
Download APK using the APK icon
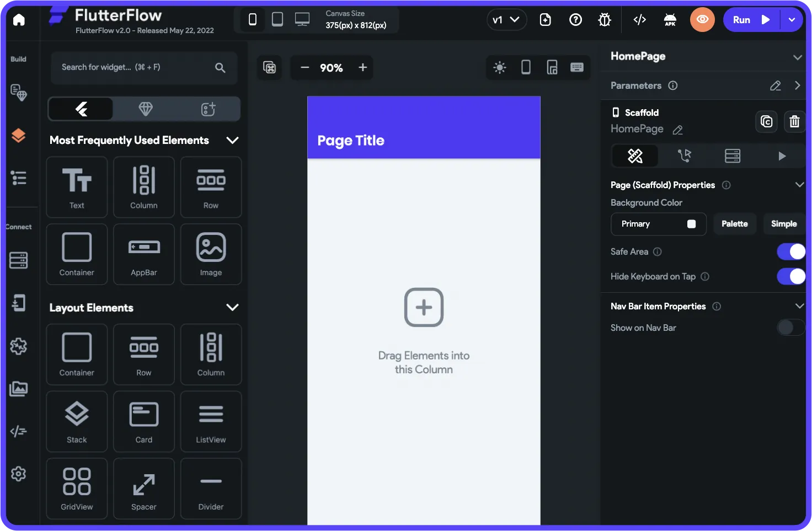tap(670, 19)
